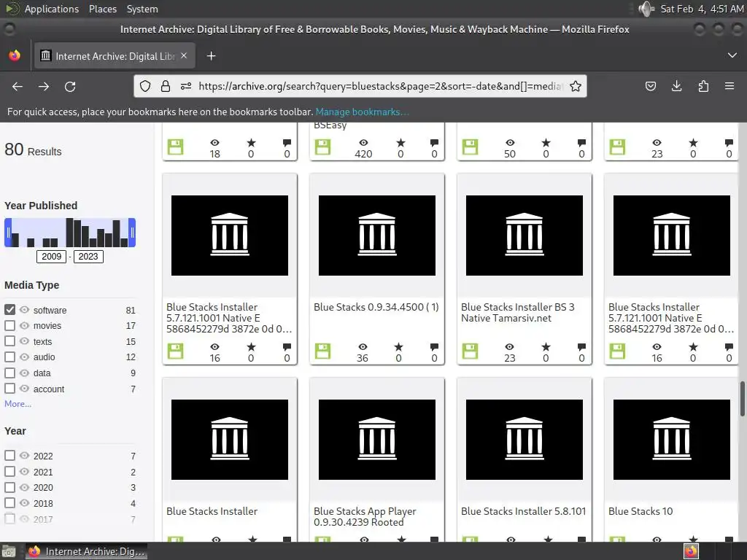
Task: Open Blue Stacks App Player 0.9.30.4239 Rooted
Action: click(365, 517)
